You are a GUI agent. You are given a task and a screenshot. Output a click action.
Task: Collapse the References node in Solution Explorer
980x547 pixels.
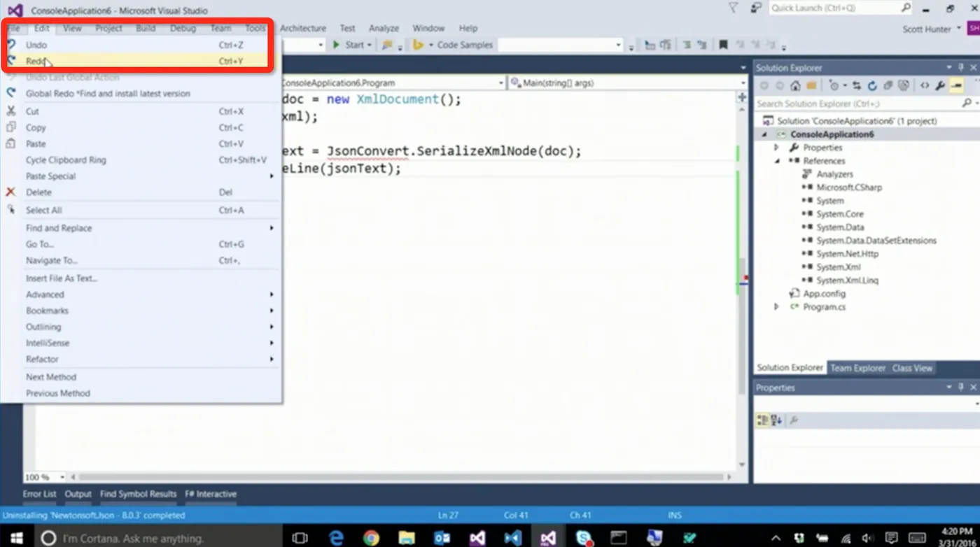pos(776,161)
